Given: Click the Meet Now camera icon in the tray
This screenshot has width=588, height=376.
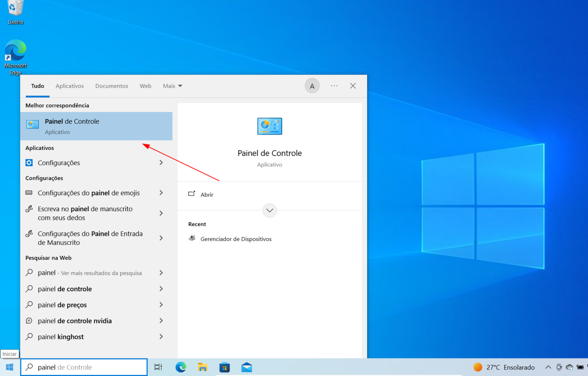Looking at the screenshot, I should click(x=559, y=367).
